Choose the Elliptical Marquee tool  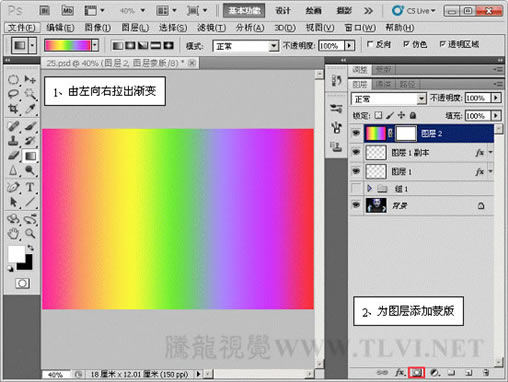coord(13,80)
